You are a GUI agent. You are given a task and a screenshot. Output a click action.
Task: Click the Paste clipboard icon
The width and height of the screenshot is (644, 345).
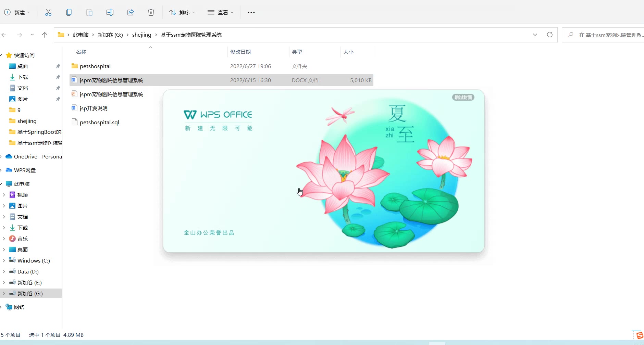[x=89, y=12]
